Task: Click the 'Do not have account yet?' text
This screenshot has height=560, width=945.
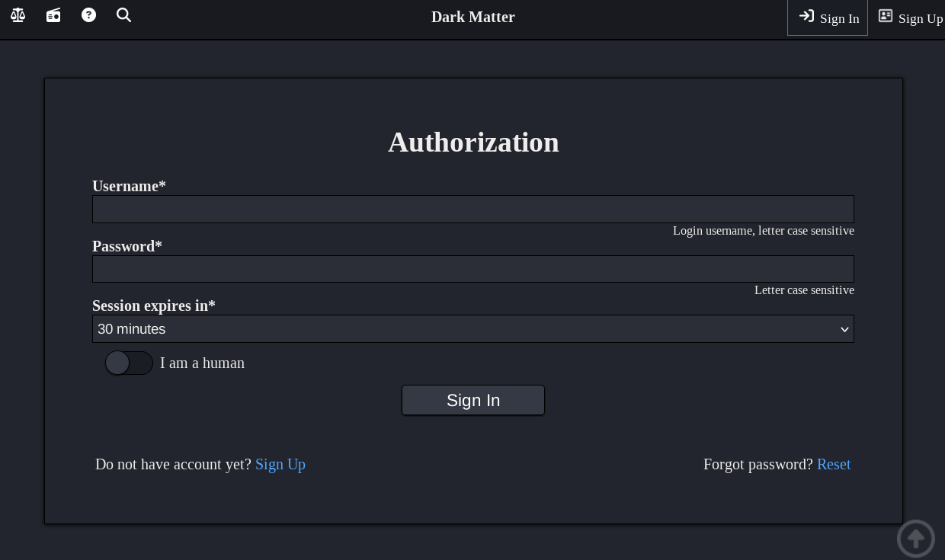Action: click(x=173, y=464)
